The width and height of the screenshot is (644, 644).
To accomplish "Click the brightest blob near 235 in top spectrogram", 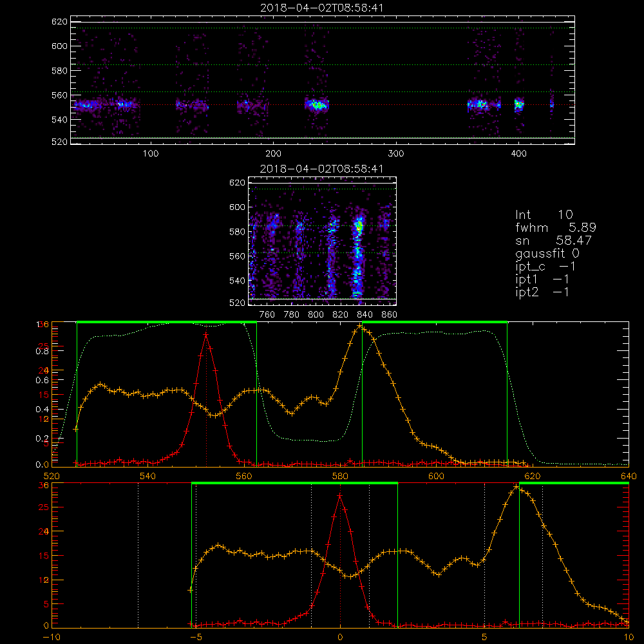I will tap(317, 105).
